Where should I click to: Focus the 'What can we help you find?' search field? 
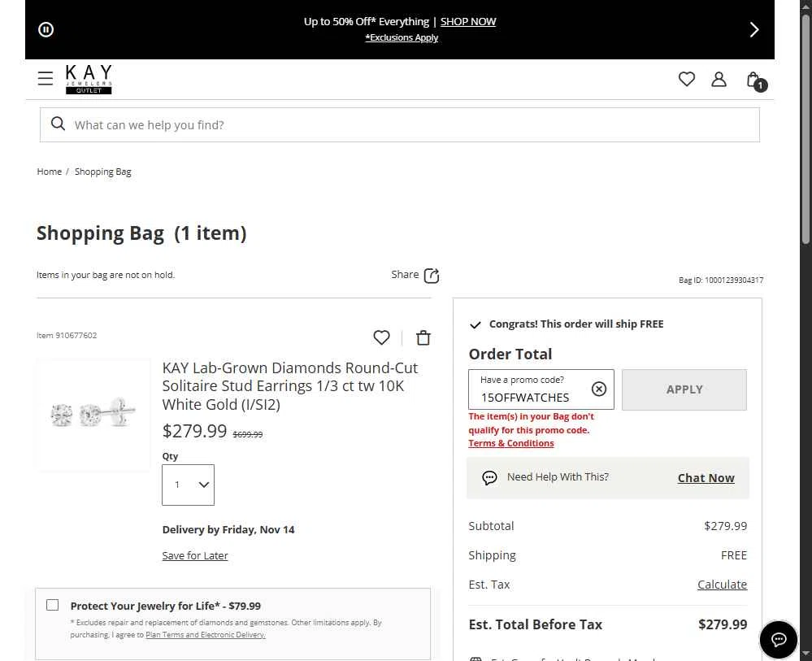tap(400, 125)
